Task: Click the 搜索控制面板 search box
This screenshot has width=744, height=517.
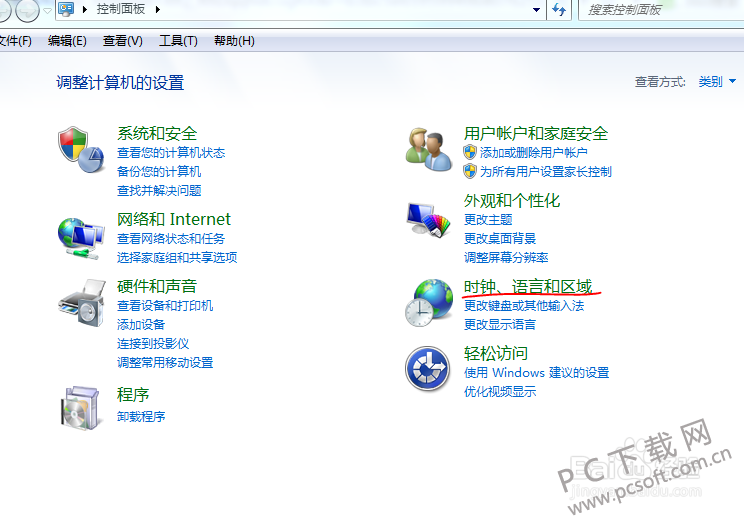Action: coord(660,10)
